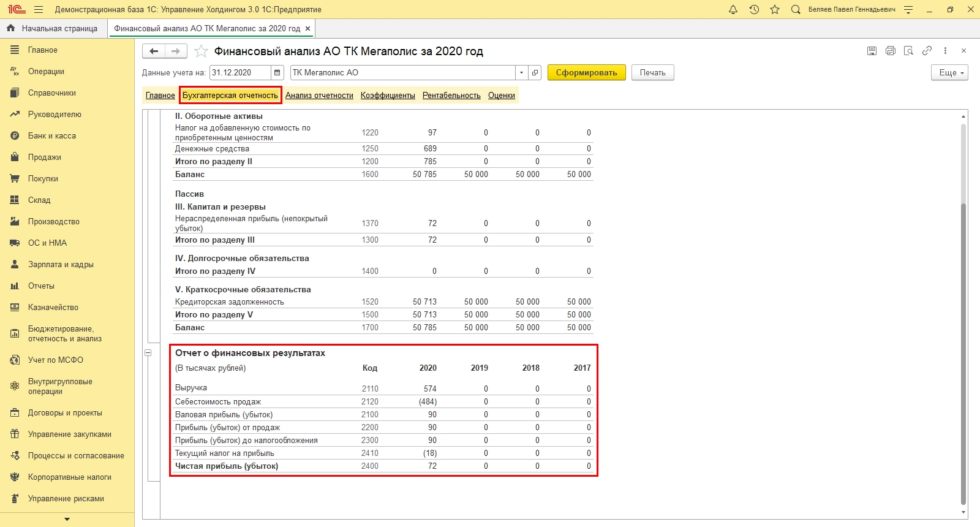This screenshot has width=980, height=527.
Task: Switch to the Коэффициенты tab
Action: [x=388, y=96]
